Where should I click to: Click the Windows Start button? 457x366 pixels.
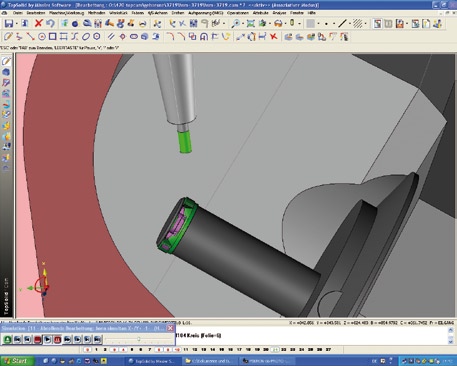17,361
